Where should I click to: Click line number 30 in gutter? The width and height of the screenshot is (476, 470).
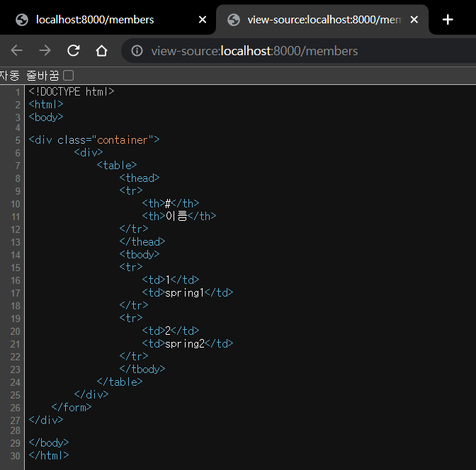click(x=16, y=456)
